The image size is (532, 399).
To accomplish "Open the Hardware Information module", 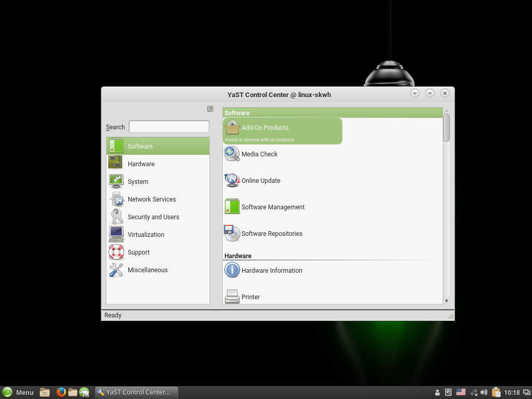I will (x=271, y=271).
